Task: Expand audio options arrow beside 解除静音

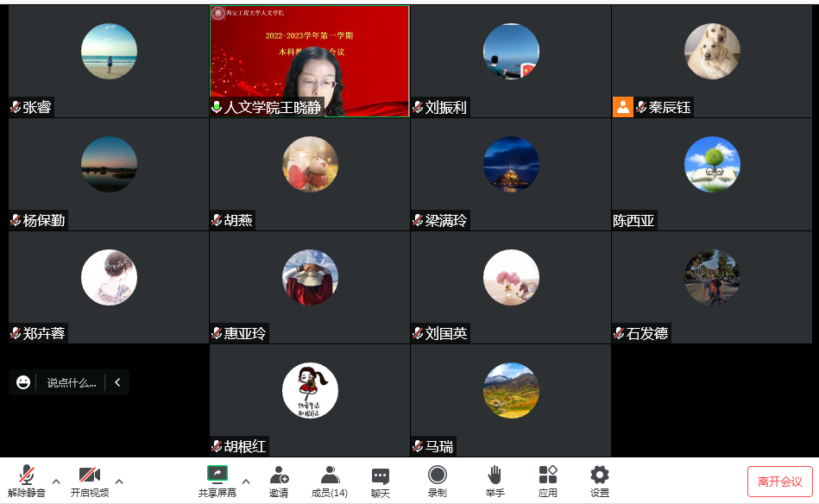Action: click(x=56, y=482)
